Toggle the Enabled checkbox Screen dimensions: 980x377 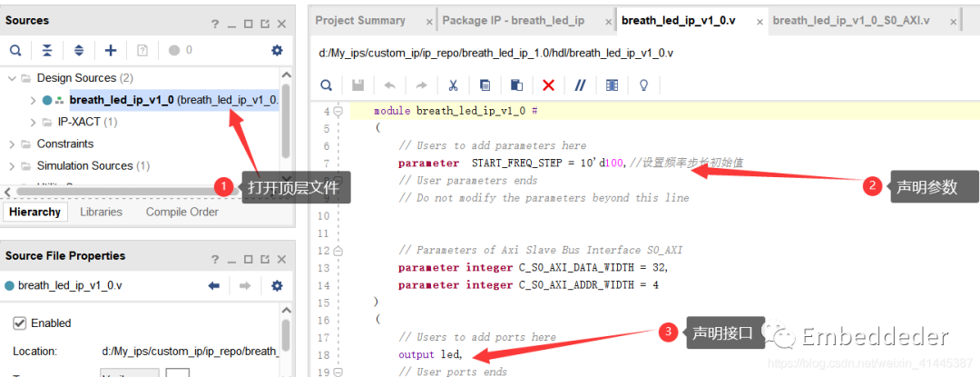tap(19, 323)
